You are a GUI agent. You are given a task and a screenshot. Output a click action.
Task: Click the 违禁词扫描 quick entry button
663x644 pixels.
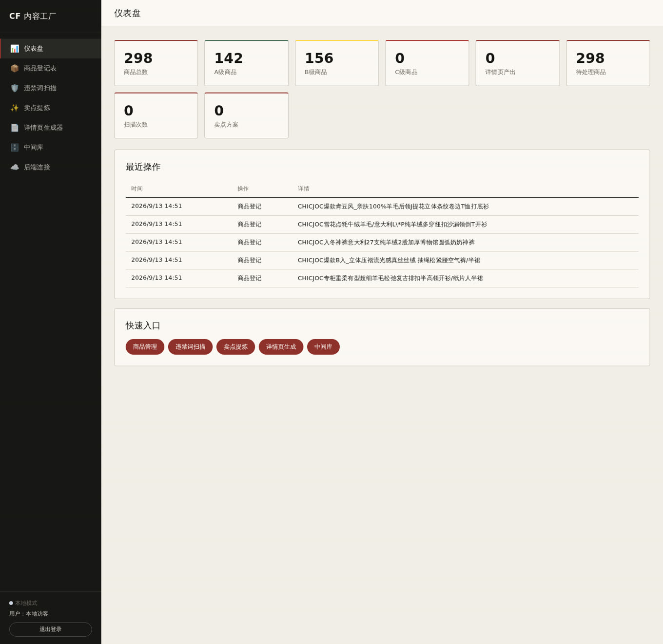click(190, 347)
